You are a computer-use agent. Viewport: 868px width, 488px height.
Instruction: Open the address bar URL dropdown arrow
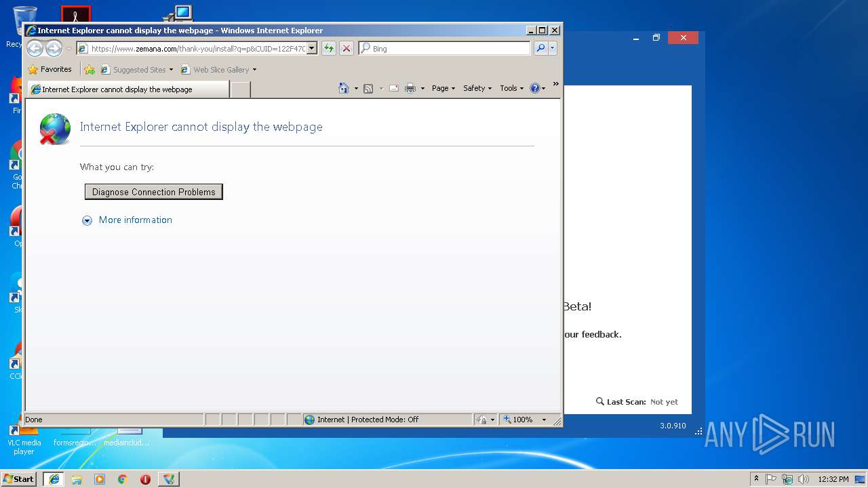point(312,48)
